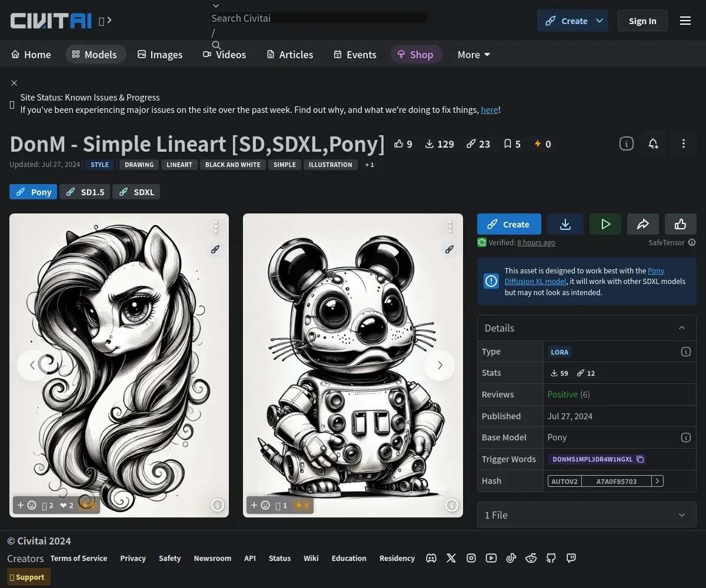Viewport: 706px width, 588px height.
Task: Open the Instagram link in footer
Action: [x=471, y=558]
